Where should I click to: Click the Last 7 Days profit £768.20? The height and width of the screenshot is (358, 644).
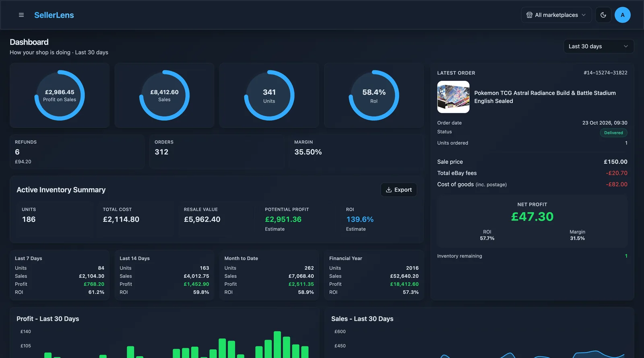coord(94,284)
